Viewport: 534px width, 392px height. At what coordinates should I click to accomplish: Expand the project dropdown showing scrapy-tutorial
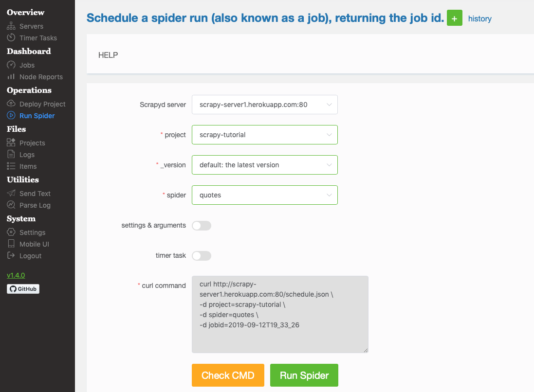[264, 135]
